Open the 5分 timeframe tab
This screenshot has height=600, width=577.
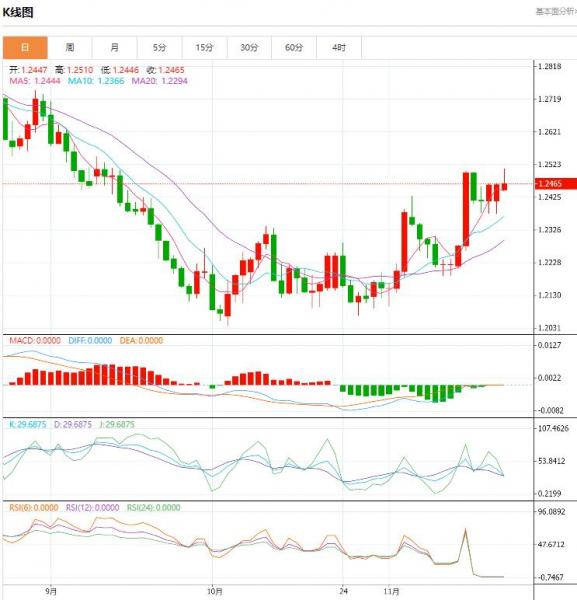coord(160,47)
